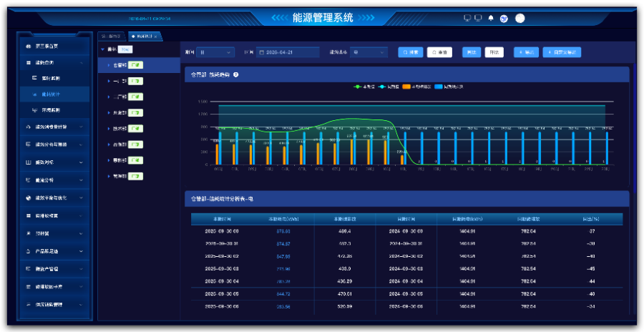Click the 自定义导出 custom export button
The width and height of the screenshot is (644, 332).
562,52
